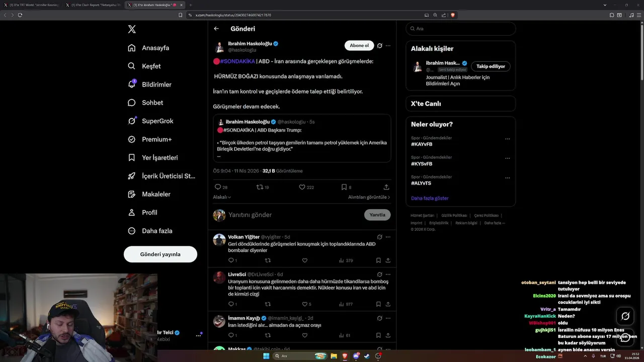The height and width of the screenshot is (362, 644).
Task: Open more options on İmamın Kayığı's reply
Action: click(388, 318)
